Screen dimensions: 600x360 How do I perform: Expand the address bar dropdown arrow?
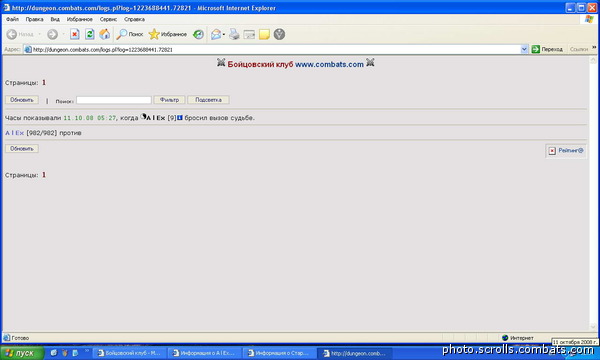pyautogui.click(x=524, y=49)
